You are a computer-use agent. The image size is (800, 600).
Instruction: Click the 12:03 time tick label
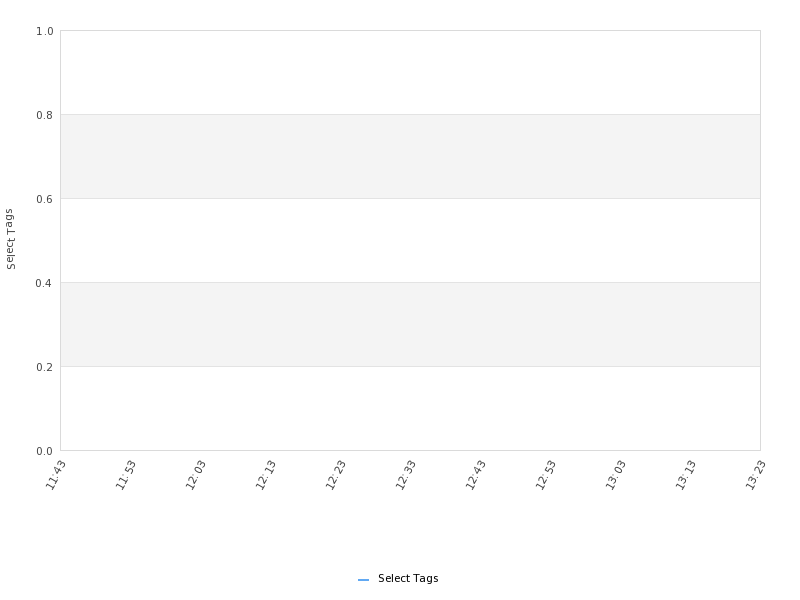[x=196, y=474]
